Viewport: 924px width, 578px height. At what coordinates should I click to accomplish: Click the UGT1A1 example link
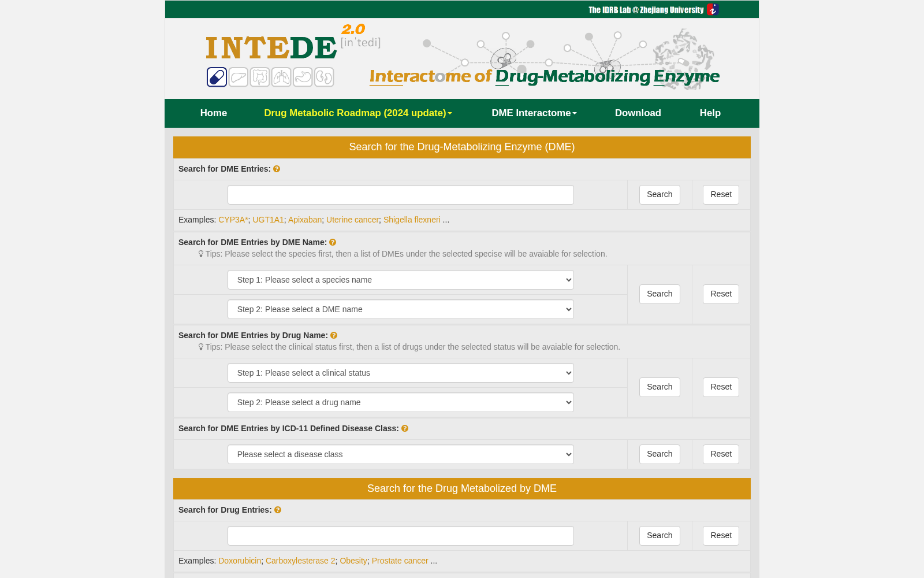(x=268, y=220)
